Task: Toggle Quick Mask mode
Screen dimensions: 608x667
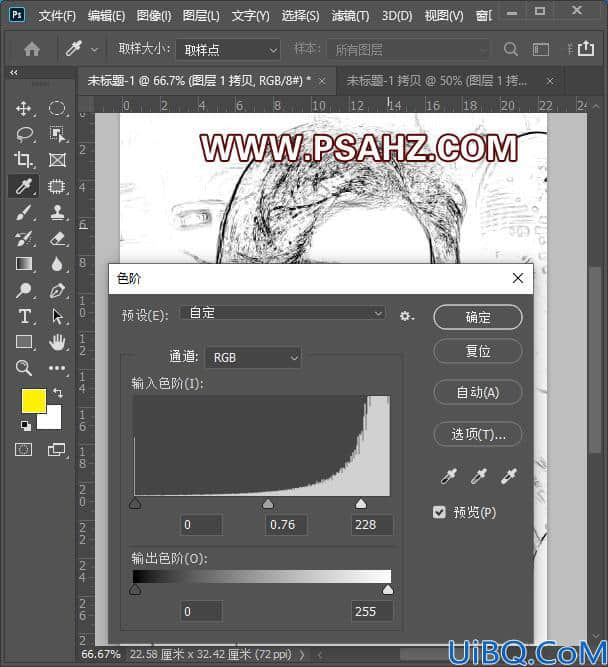Action: tap(23, 449)
